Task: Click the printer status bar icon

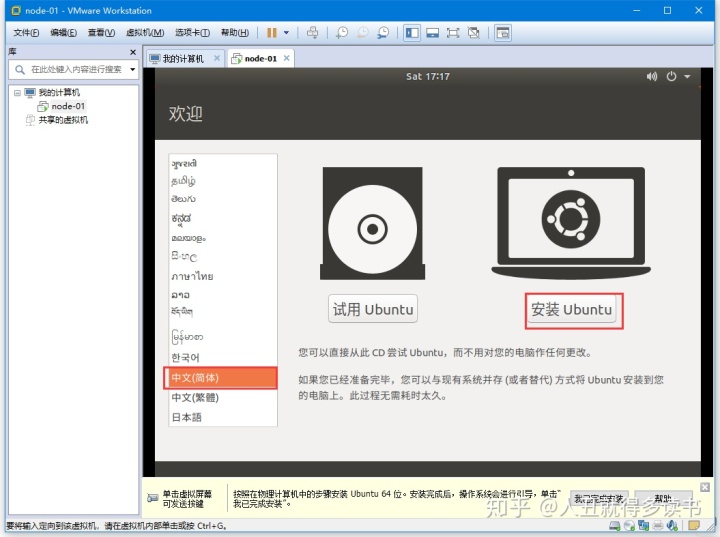Action: pyautogui.click(x=658, y=525)
